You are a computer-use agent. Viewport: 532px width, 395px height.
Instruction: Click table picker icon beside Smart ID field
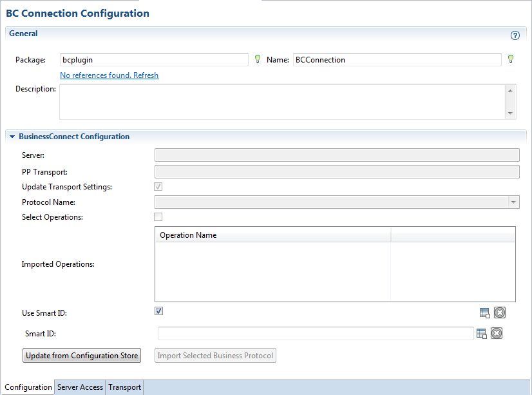point(481,333)
